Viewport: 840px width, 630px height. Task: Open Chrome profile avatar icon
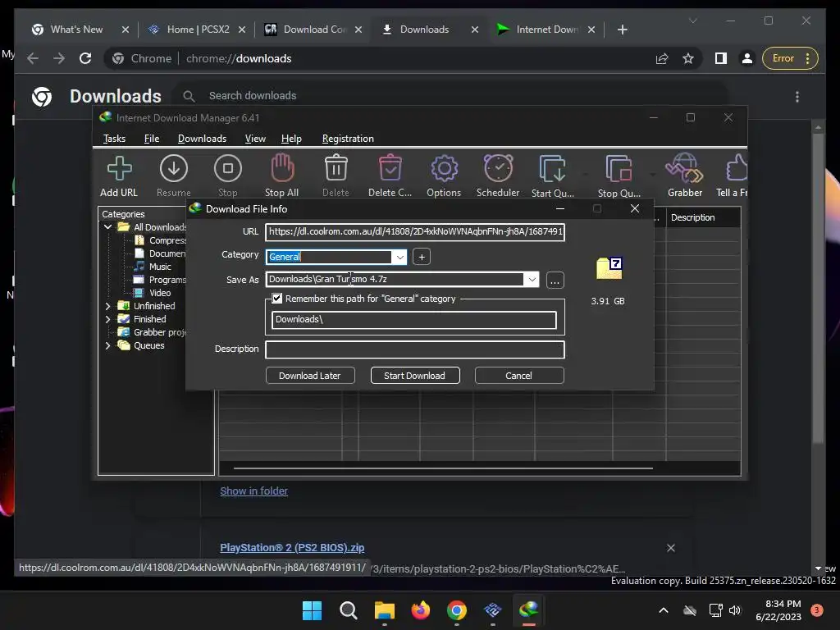[746, 58]
